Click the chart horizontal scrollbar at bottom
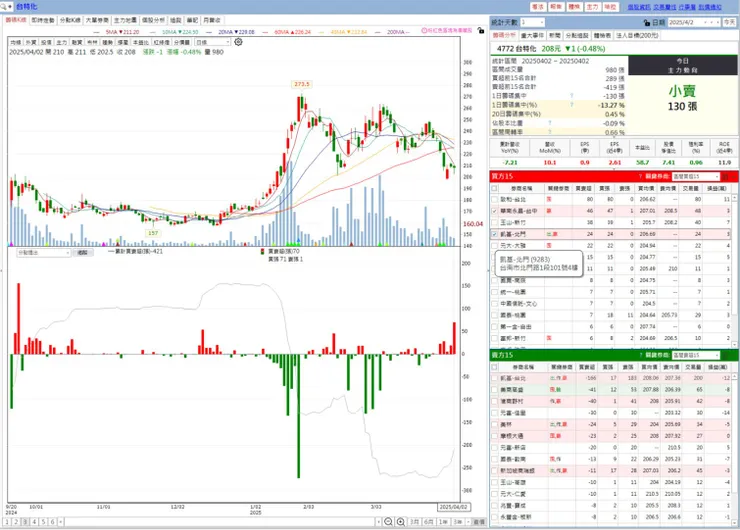Screen dimensions: 740x530 221,522
